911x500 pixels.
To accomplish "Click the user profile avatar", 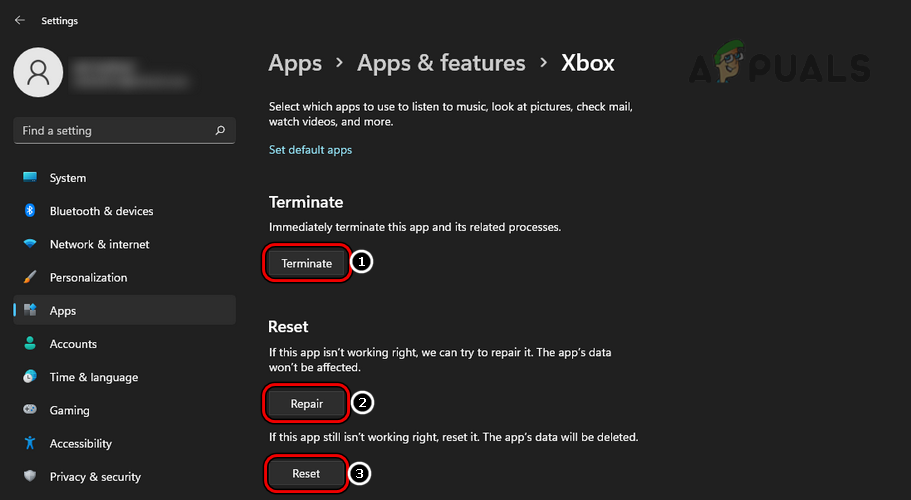I will pos(37,70).
